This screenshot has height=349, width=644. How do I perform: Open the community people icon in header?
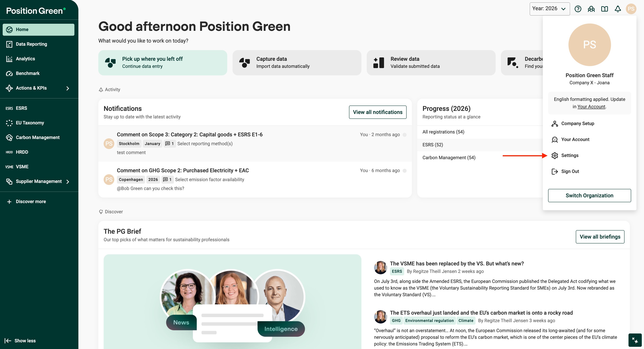coord(591,9)
